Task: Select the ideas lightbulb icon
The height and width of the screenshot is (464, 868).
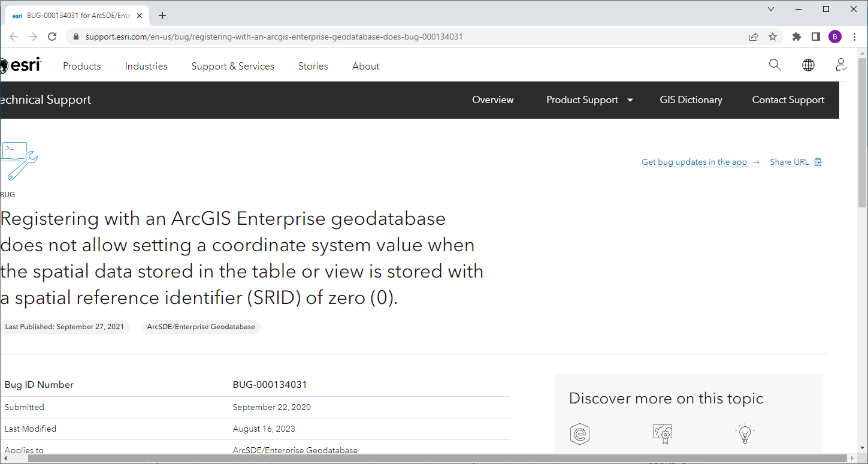Action: click(x=745, y=433)
